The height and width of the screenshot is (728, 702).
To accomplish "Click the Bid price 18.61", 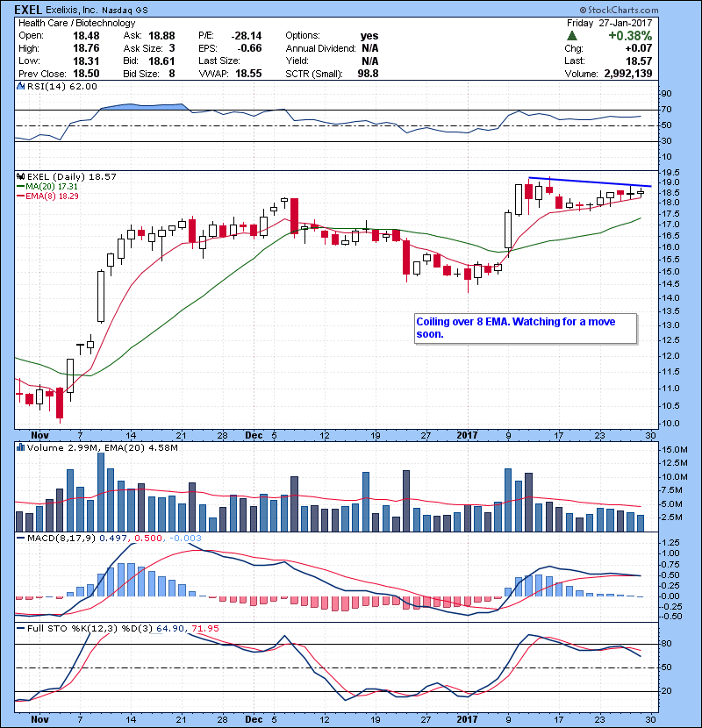I will [161, 61].
